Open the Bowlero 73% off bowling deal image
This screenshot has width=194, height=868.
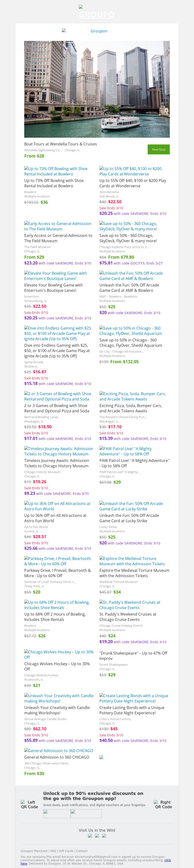click(x=56, y=171)
